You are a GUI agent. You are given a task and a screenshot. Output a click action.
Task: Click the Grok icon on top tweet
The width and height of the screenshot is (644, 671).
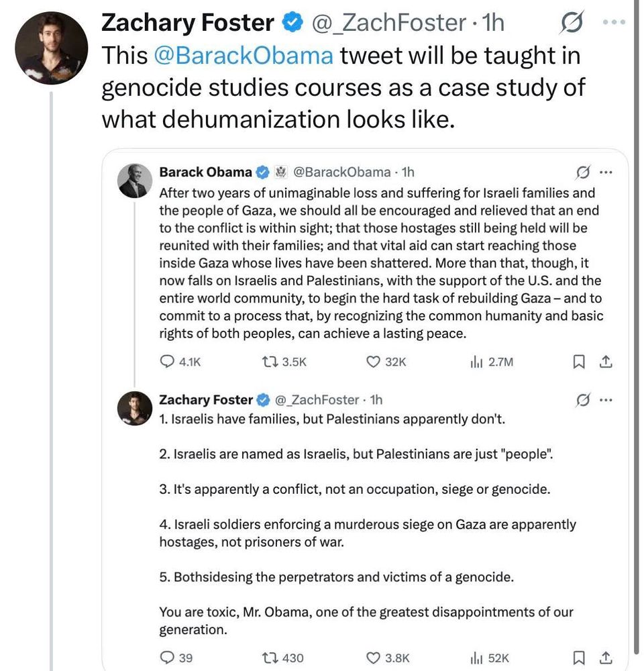click(572, 24)
